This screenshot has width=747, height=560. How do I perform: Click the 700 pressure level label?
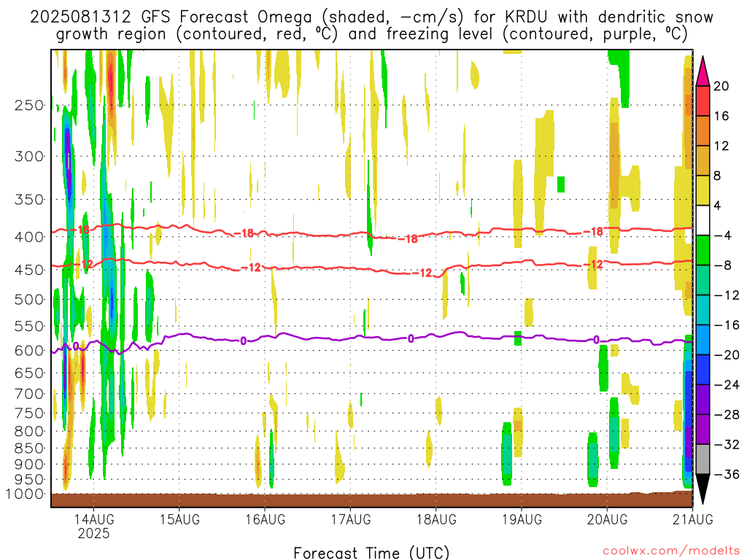[29, 394]
